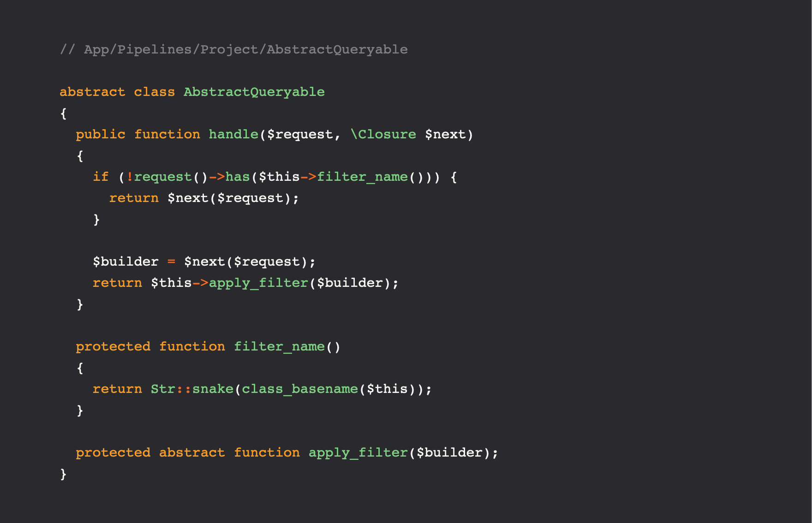Viewport: 812px width, 523px height.
Task: Click 'return $next($request);' statement
Action: 204,198
